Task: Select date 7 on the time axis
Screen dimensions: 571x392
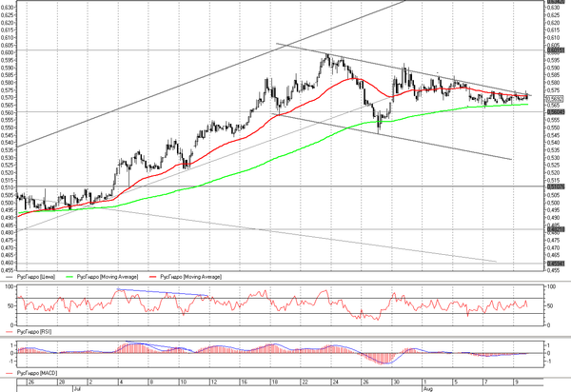Action: (x=485, y=382)
